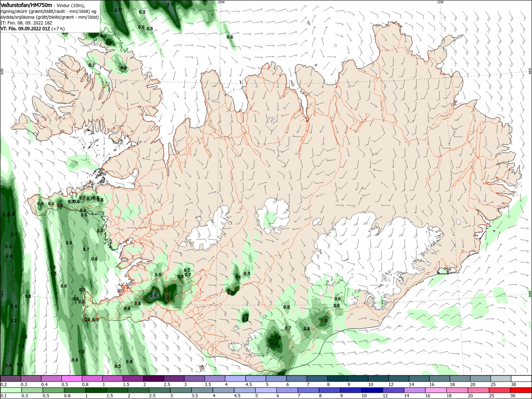Click the bright magenta 0.5–0.8 snow legend swatch
This screenshot has height=399, width=532.
click(x=72, y=379)
